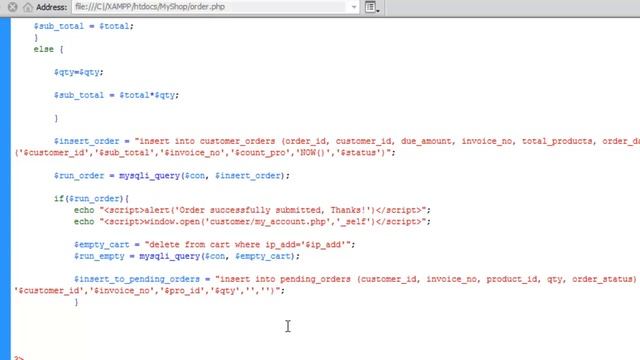Click the 'else {' keyword line
Viewport: 640px width, 360px height.
[49, 49]
